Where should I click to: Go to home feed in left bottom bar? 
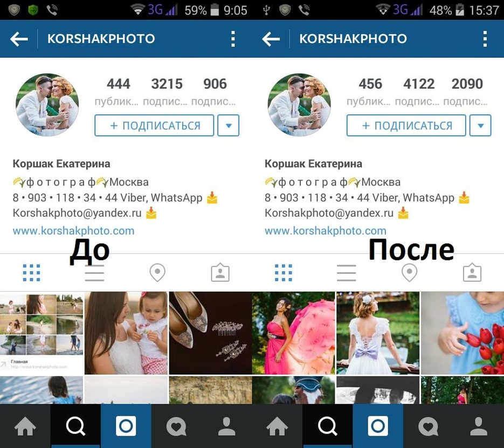(x=25, y=426)
